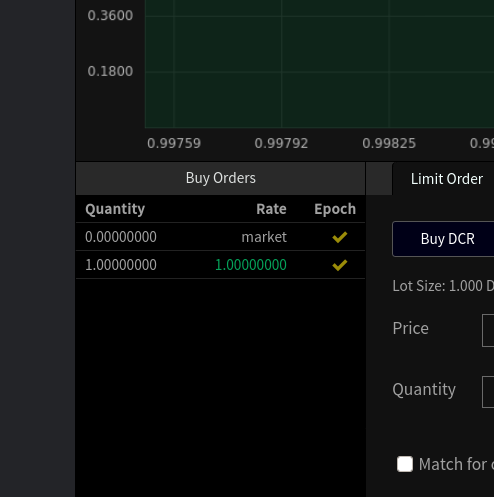Click the 0.3600 chart axis label
494x497 pixels.
(x=110, y=15)
